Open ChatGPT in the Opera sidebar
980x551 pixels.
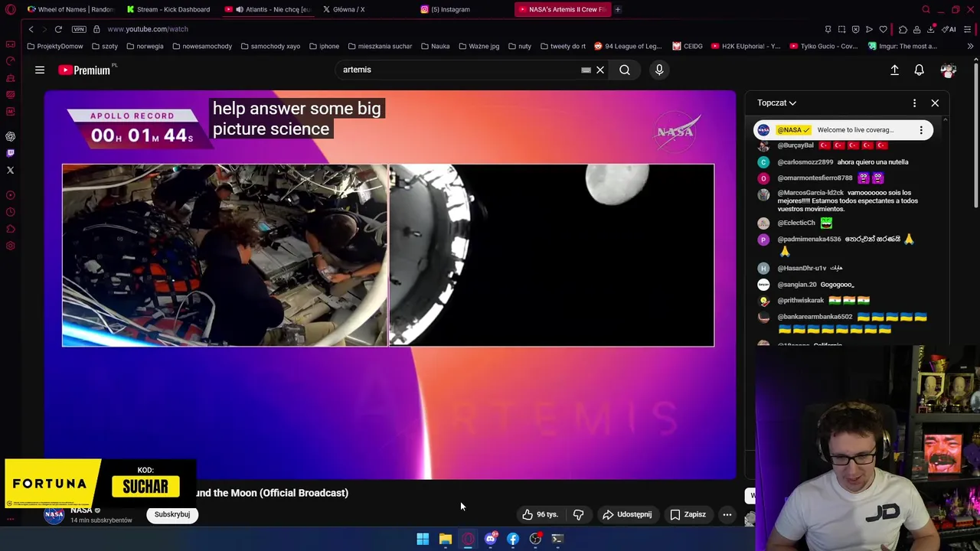pyautogui.click(x=11, y=136)
